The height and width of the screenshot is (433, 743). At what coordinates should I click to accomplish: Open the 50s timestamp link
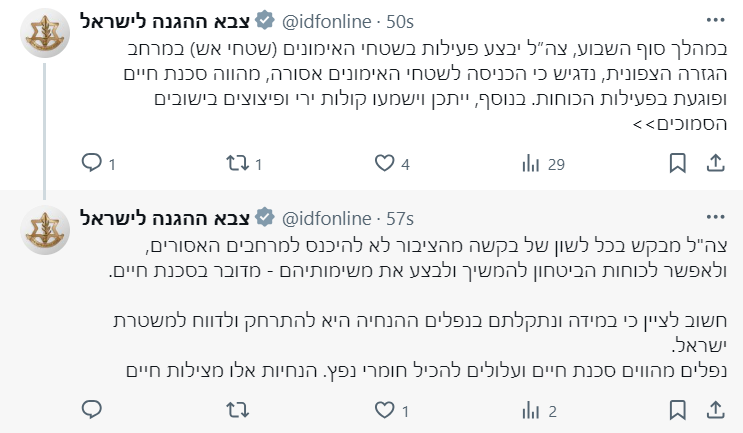[400, 20]
